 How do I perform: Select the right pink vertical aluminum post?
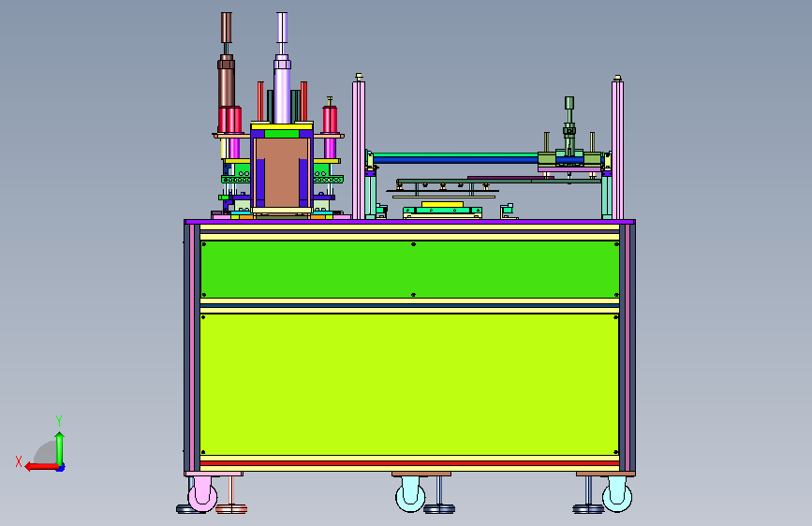pos(617,149)
